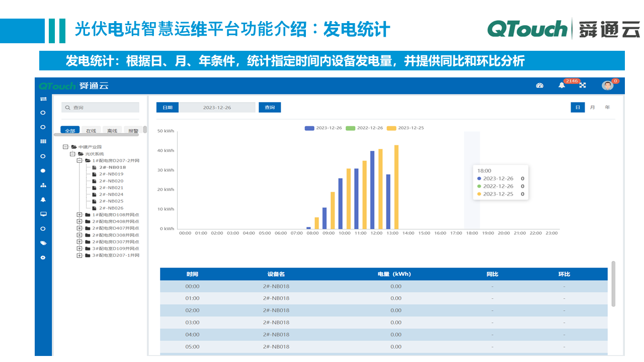Click the tag icon in the left sidebar

(43, 242)
